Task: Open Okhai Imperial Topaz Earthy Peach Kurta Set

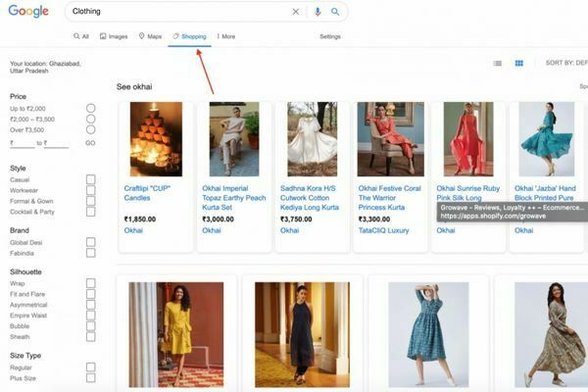Action: tap(234, 198)
